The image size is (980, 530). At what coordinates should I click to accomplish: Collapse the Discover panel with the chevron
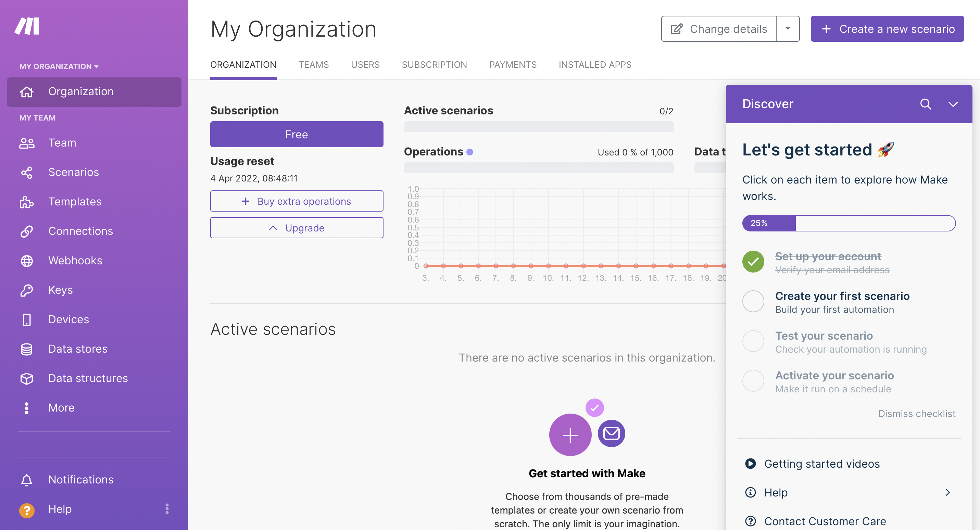953,104
